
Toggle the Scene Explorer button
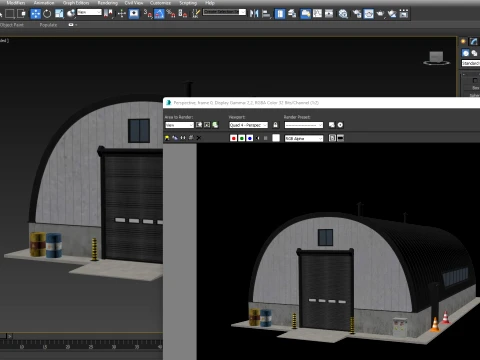point(280,14)
